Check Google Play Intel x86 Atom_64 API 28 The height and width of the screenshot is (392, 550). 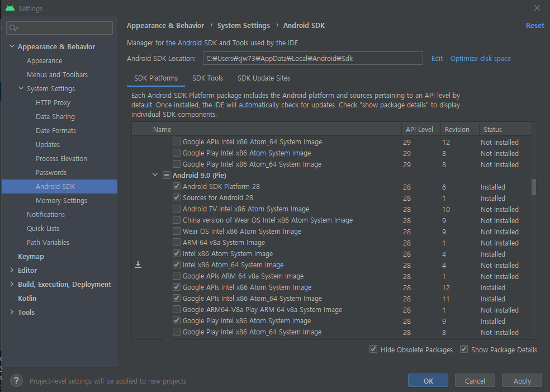(x=177, y=332)
